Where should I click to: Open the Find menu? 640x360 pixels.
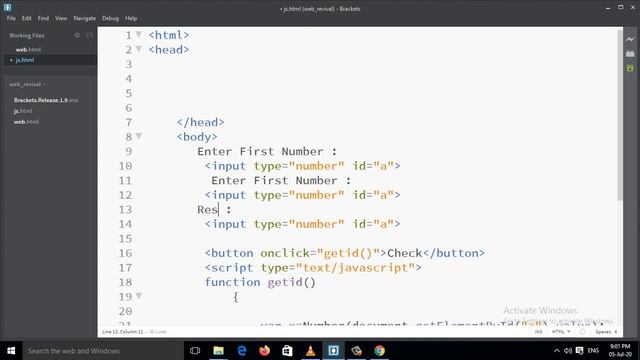tap(43, 18)
